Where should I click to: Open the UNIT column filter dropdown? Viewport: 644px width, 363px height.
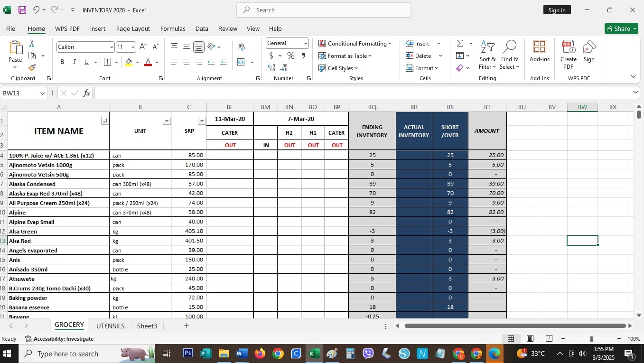pos(166,121)
